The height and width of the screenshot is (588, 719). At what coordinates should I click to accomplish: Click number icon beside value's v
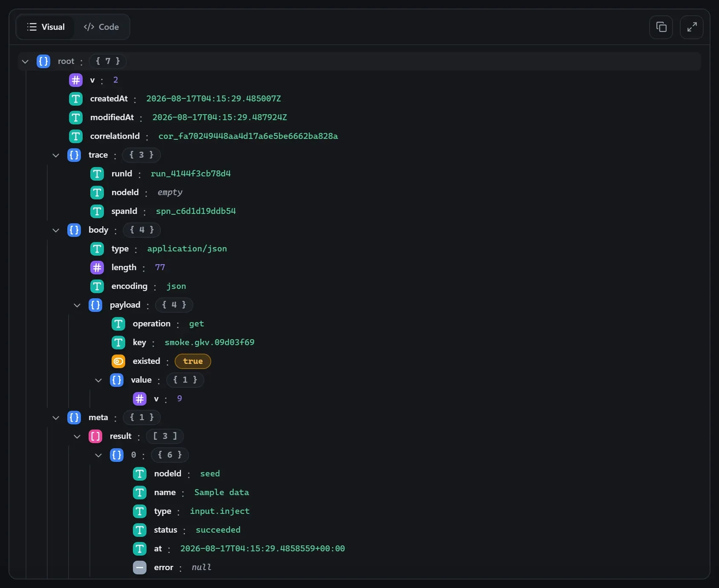tap(140, 399)
